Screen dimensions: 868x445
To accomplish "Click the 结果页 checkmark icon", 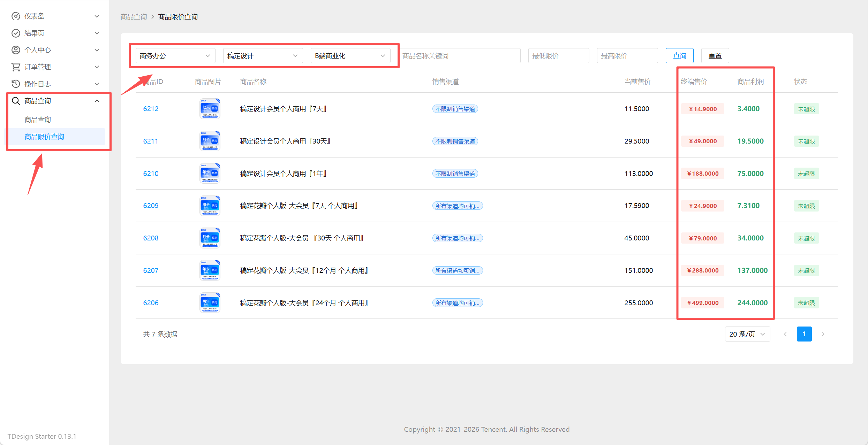I will tap(16, 33).
